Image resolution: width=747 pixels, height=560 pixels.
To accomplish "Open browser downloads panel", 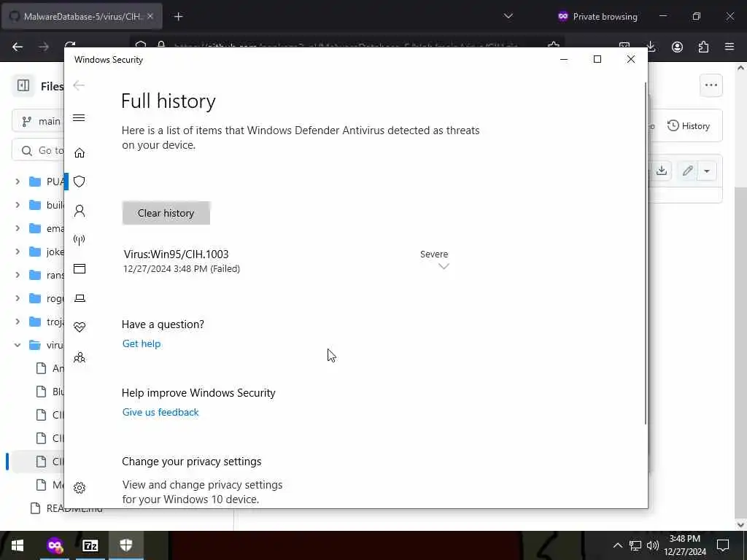I will pyautogui.click(x=651, y=47).
